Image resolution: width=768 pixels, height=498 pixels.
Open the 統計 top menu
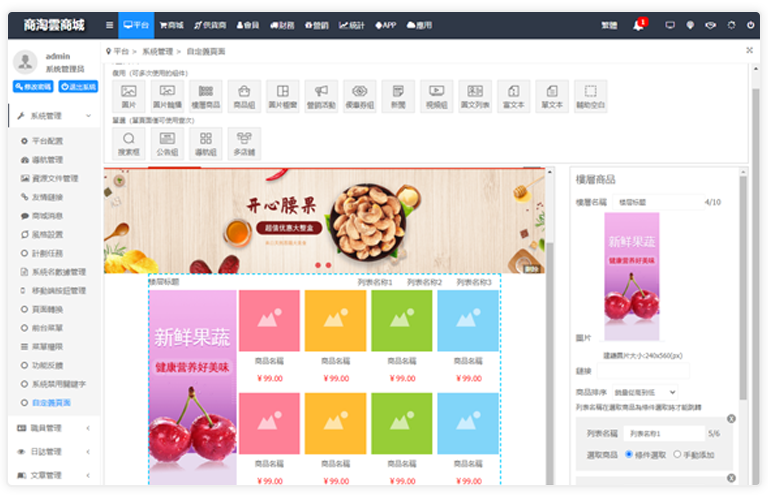click(x=352, y=25)
